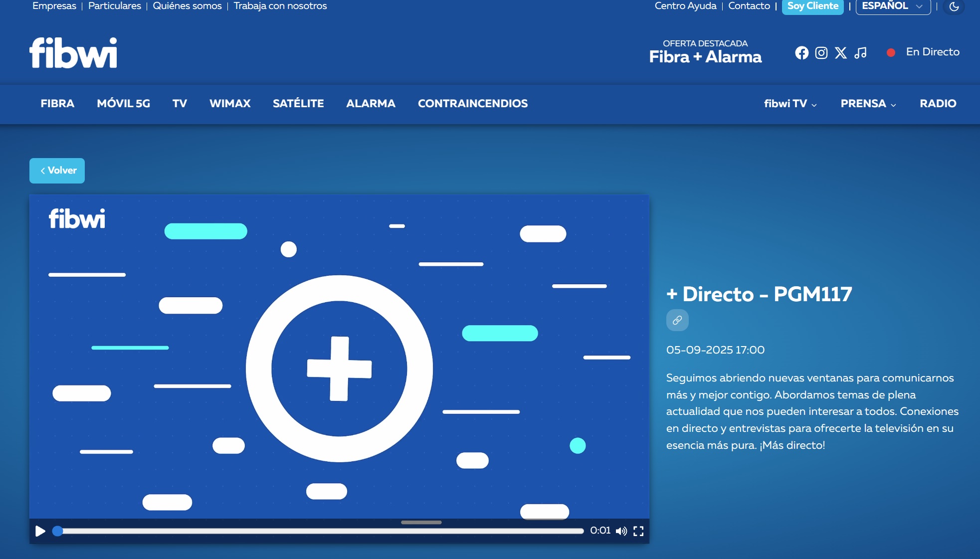980x559 pixels.
Task: Click the + Directo – PGM117 title
Action: [759, 294]
